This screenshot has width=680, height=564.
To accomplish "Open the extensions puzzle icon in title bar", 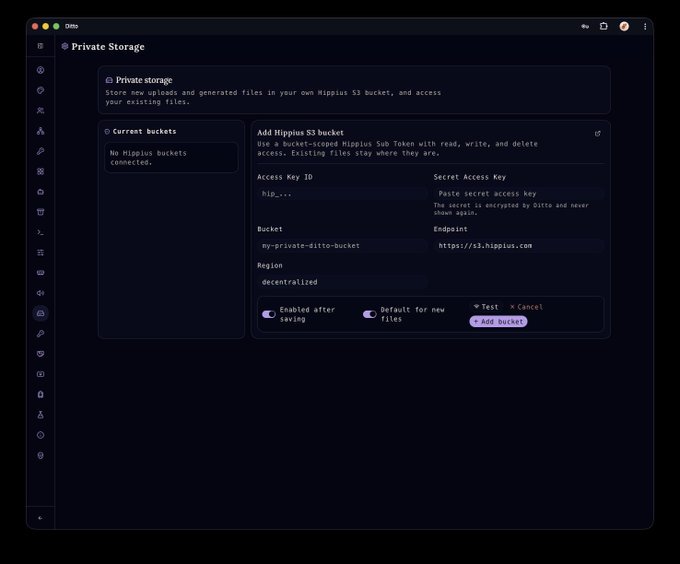I will coord(604,26).
